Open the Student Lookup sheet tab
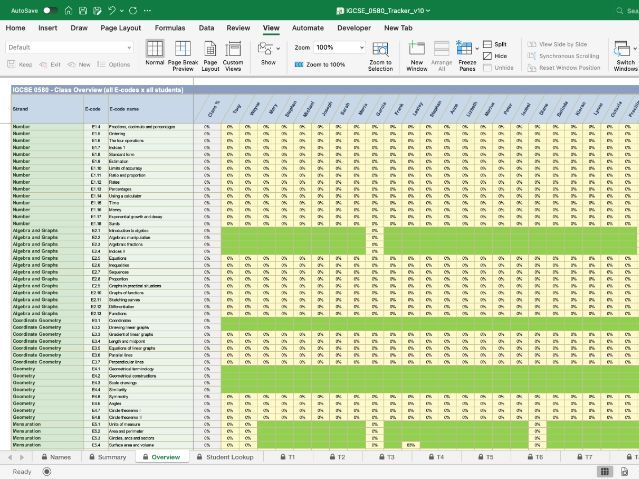Screen dimensions: 639x479 [225, 457]
